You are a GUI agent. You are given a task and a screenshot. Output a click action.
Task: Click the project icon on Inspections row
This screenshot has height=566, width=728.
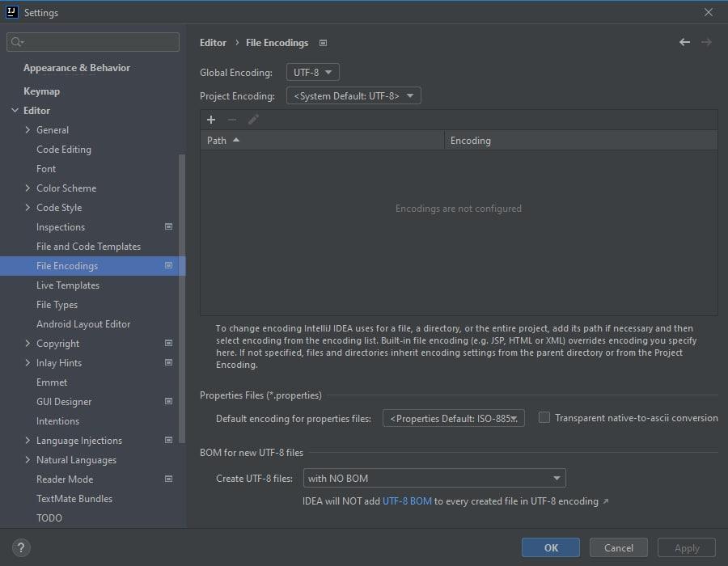pyautogui.click(x=168, y=226)
